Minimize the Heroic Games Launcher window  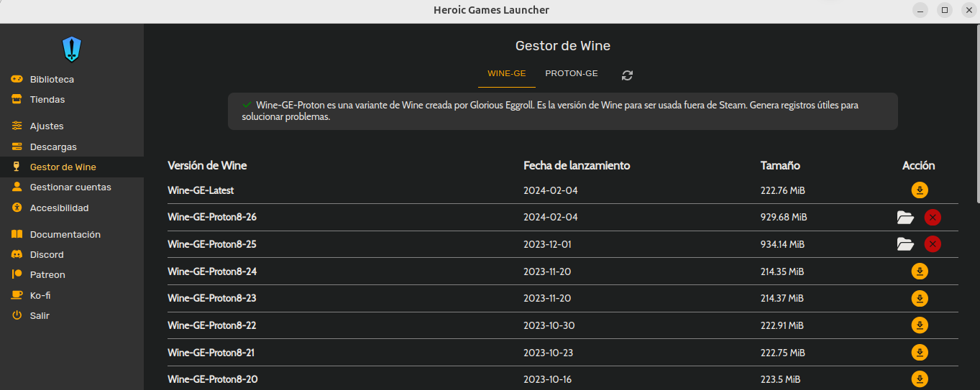(x=920, y=10)
